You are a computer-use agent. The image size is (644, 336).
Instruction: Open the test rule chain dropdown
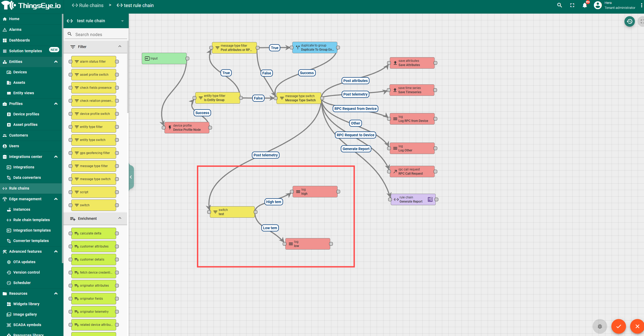[122, 21]
